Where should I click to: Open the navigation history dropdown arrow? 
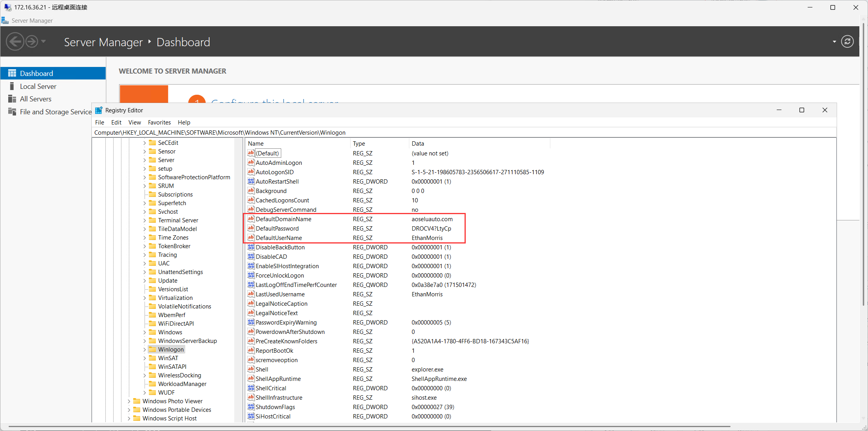pos(43,41)
